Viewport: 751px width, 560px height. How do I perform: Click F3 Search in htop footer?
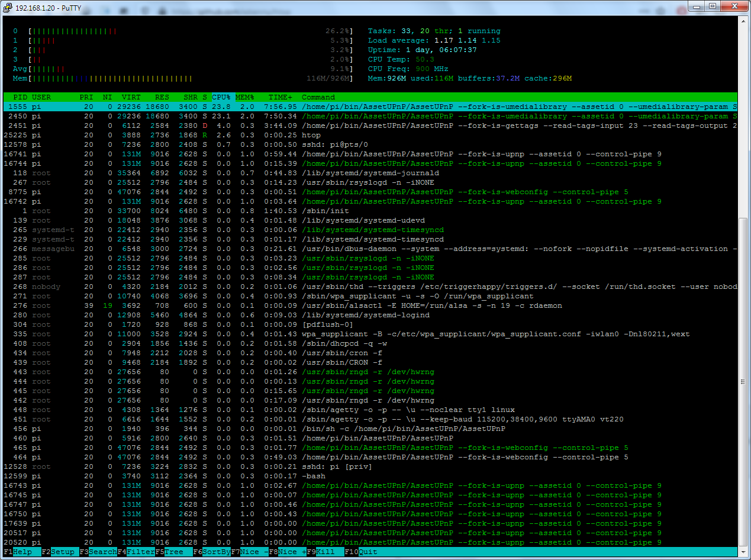(98, 552)
